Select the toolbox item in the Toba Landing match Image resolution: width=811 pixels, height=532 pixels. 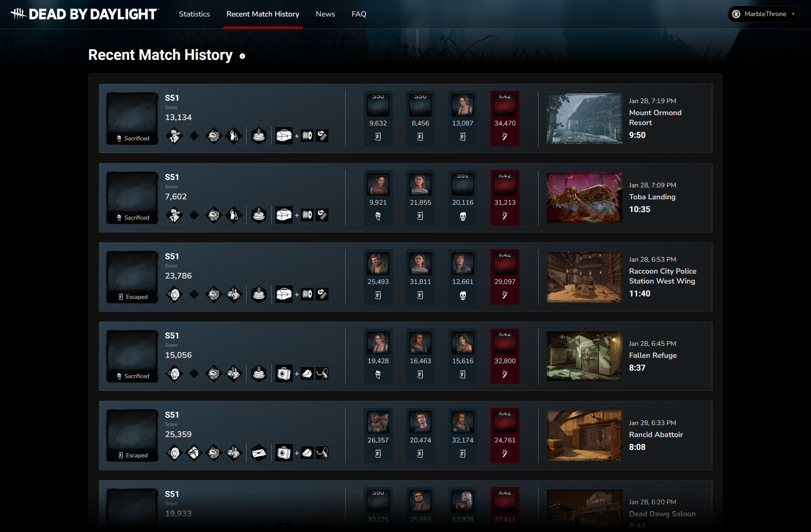coord(284,215)
